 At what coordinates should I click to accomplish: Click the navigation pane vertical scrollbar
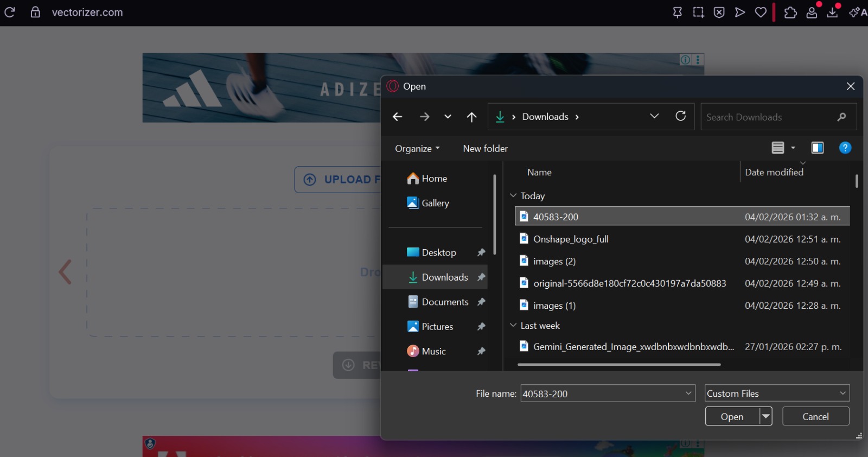click(494, 214)
